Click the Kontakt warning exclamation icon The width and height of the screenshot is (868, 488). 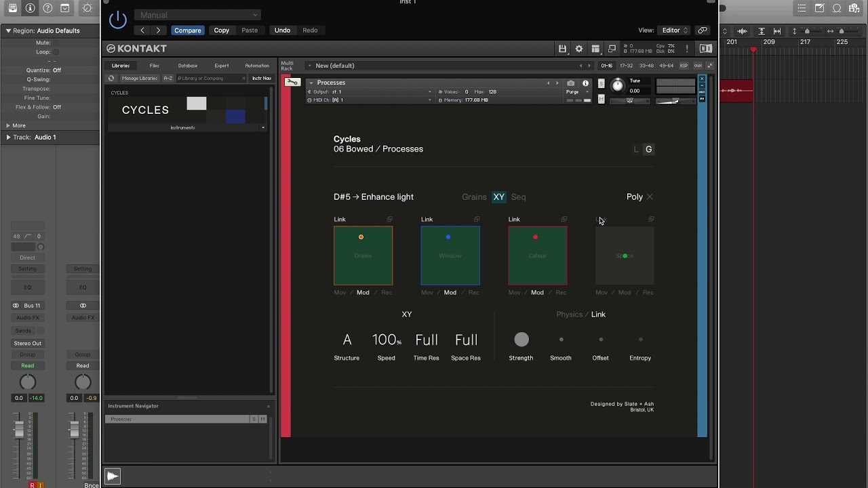pyautogui.click(x=687, y=49)
